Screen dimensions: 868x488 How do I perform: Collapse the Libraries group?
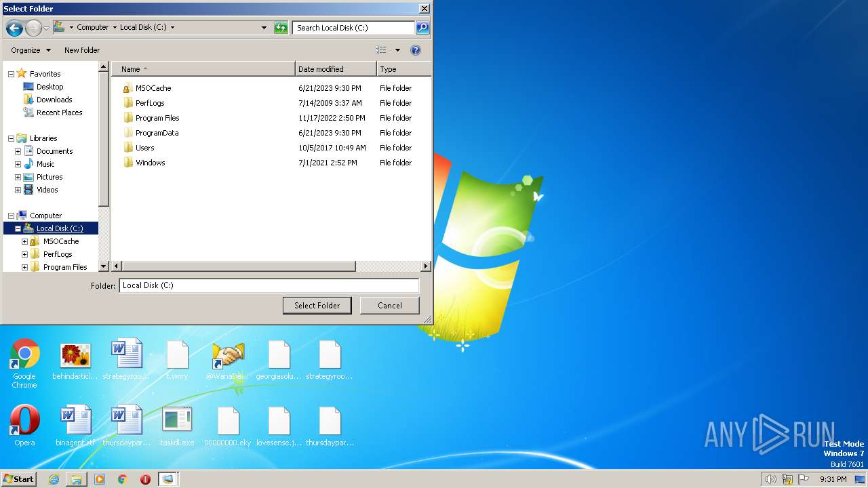pos(11,138)
